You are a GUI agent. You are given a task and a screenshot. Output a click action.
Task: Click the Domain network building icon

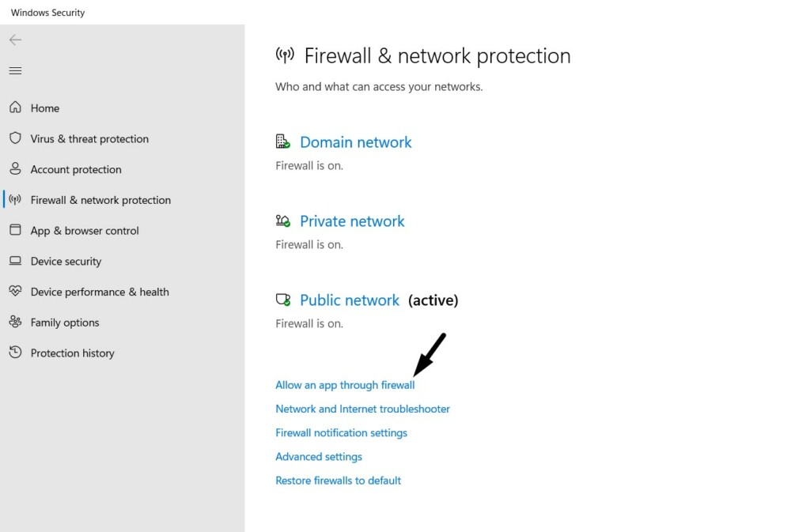coord(282,141)
